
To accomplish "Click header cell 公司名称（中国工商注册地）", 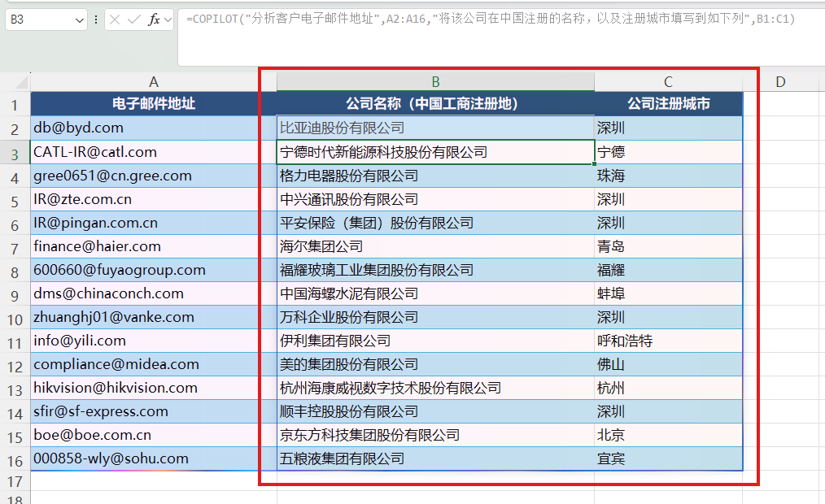I will click(x=435, y=104).
